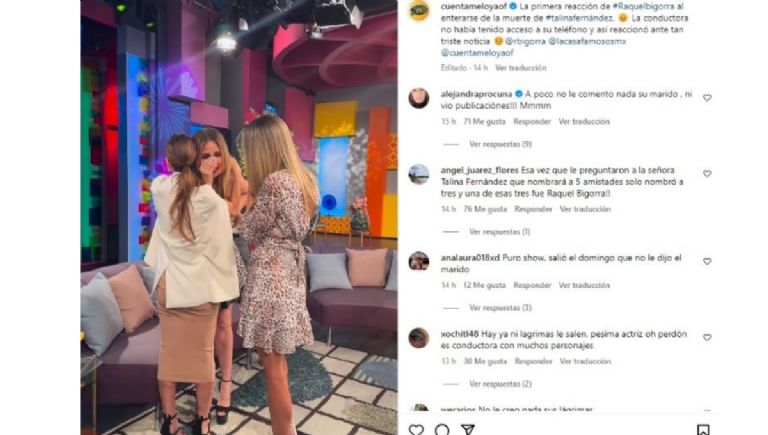Like angel_juarez_flores comment with heart
The width and height of the screenshot is (768, 435).
(x=707, y=173)
